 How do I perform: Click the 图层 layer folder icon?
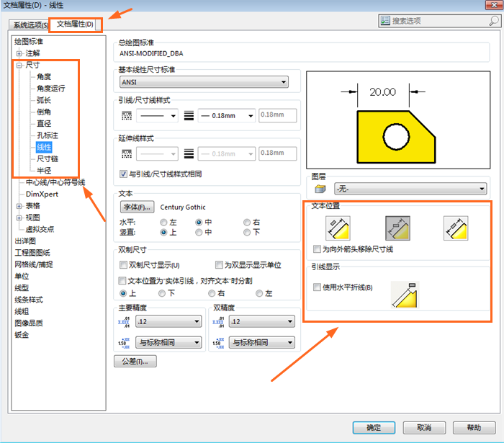[x=319, y=189]
